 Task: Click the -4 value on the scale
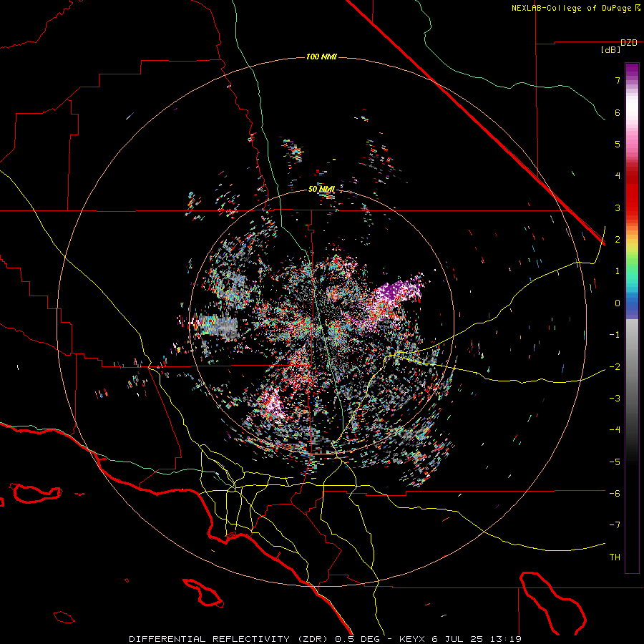(x=615, y=430)
